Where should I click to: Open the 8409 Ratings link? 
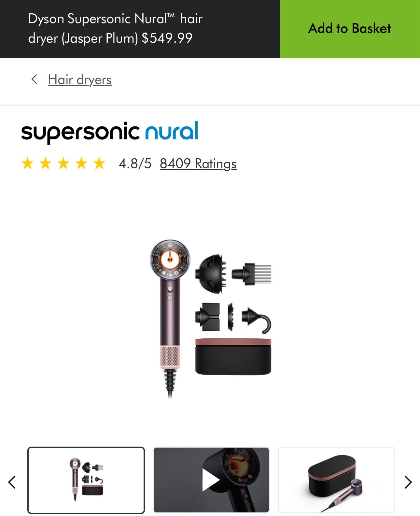[x=198, y=164]
